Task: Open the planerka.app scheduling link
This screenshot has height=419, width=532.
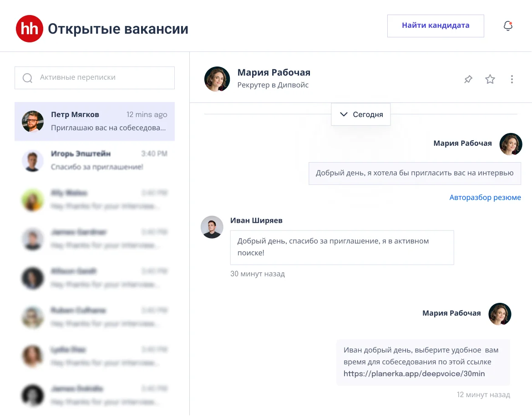Action: click(x=415, y=373)
